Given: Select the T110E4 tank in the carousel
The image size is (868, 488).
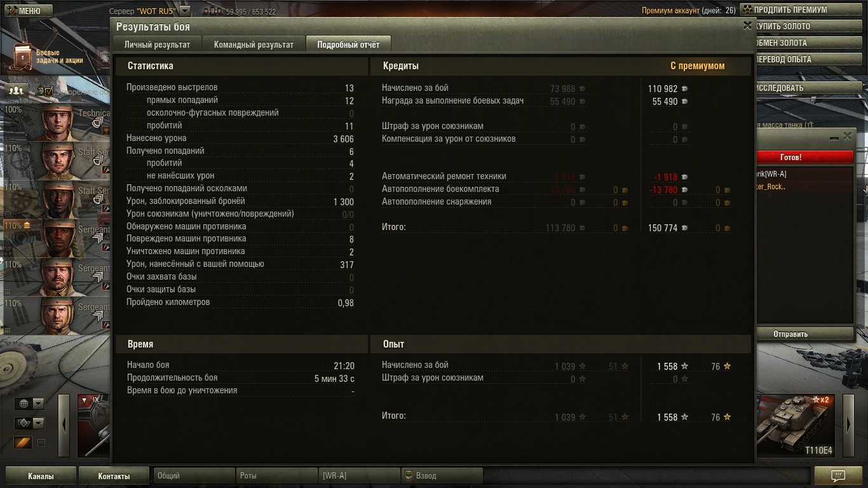Looking at the screenshot, I should point(794,424).
